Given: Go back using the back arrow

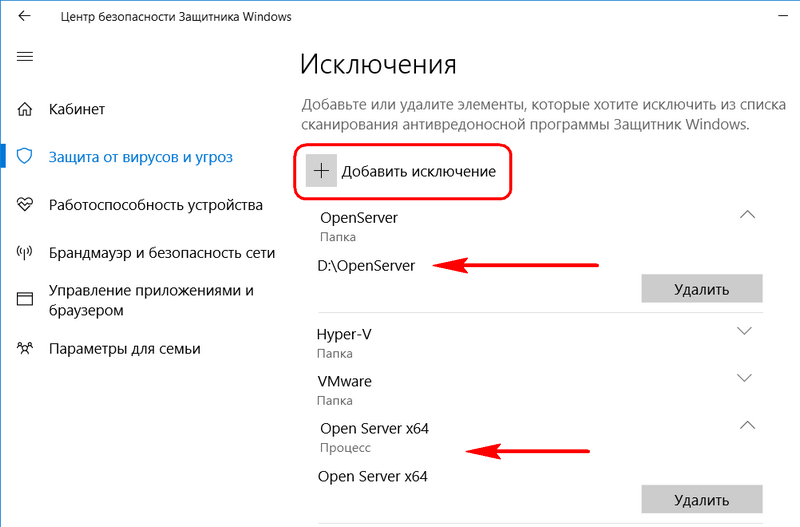Looking at the screenshot, I should tap(24, 16).
